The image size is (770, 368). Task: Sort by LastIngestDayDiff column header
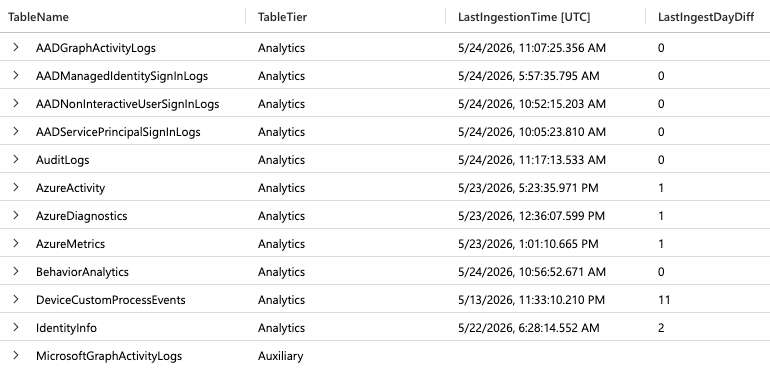point(706,17)
